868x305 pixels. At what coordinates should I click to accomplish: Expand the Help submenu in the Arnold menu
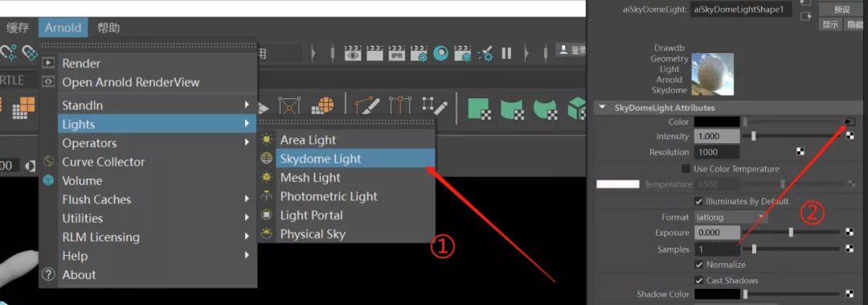pyautogui.click(x=247, y=256)
